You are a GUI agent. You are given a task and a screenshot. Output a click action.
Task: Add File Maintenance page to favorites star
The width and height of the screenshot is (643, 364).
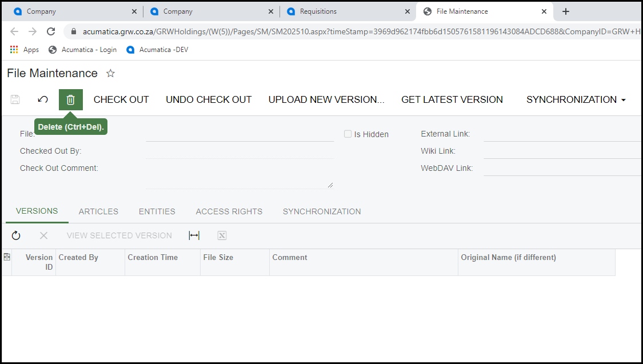coord(111,73)
